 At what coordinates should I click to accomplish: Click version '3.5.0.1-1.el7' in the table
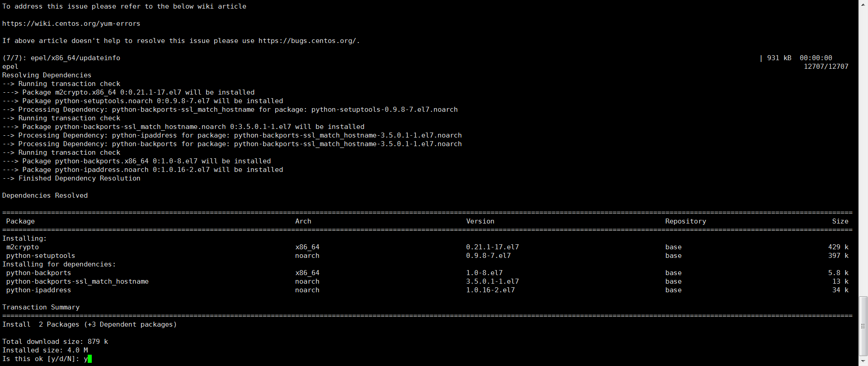pyautogui.click(x=492, y=281)
